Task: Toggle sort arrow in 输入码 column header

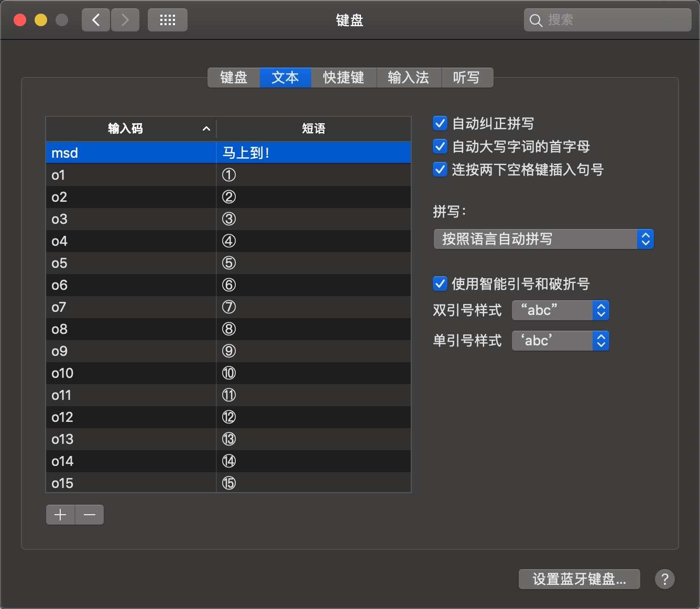Action: [x=206, y=129]
